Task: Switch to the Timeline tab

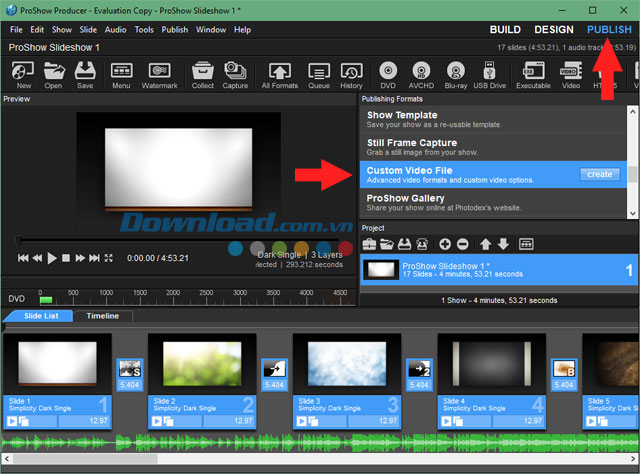Action: pyautogui.click(x=102, y=316)
